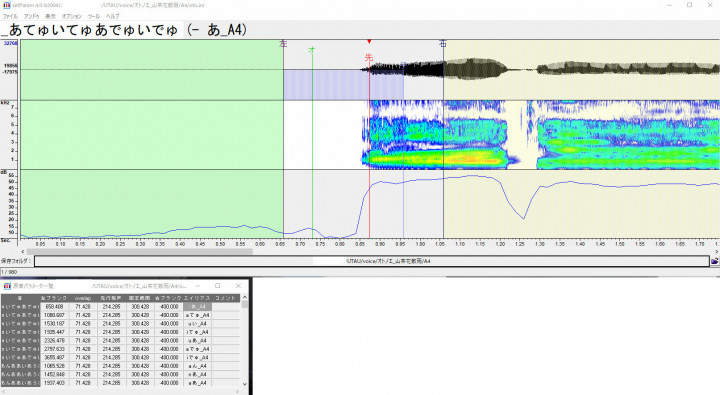Click the 右 right blank marker label
This screenshot has width=720, height=395.
tap(443, 44)
